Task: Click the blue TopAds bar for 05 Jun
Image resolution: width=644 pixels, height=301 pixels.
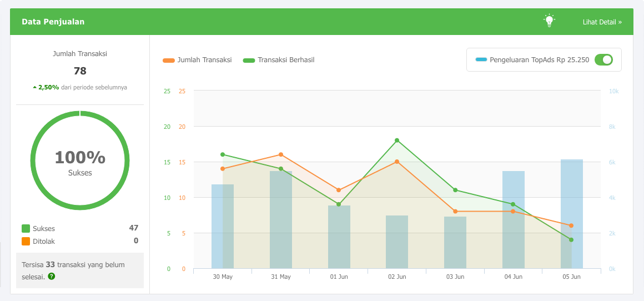Action: [x=572, y=214]
